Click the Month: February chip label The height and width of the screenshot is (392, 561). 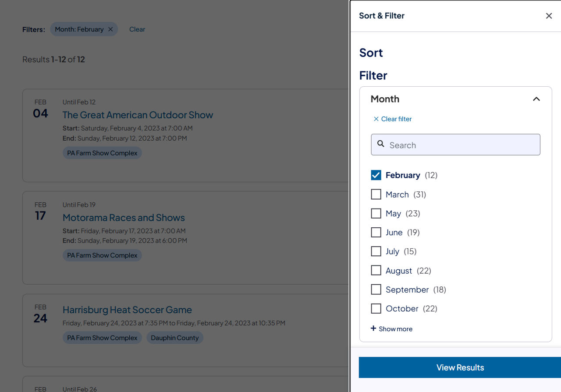(x=79, y=29)
